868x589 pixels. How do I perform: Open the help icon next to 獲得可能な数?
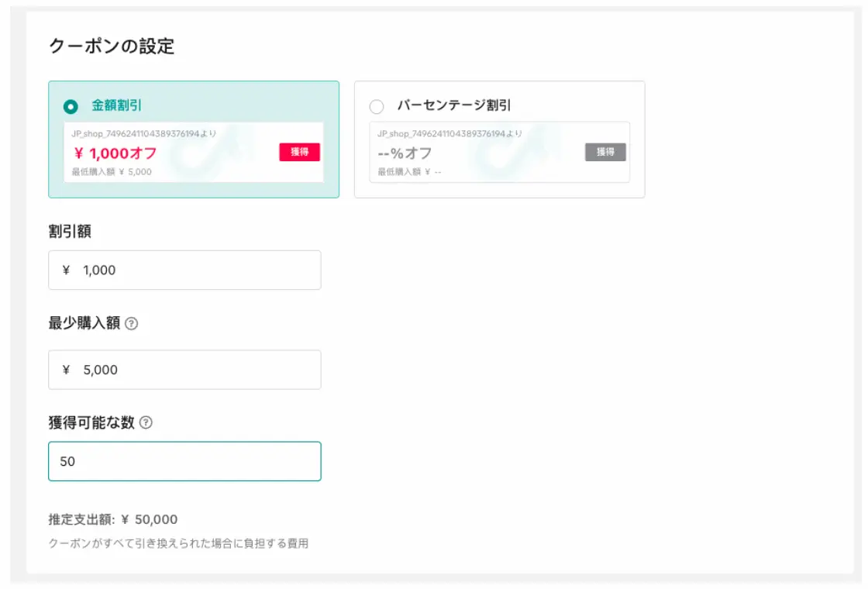pyautogui.click(x=146, y=422)
